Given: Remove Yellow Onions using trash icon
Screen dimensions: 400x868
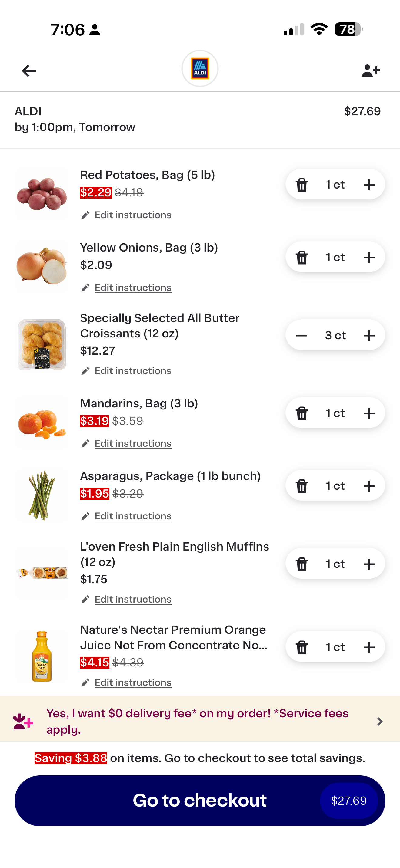Looking at the screenshot, I should (302, 258).
